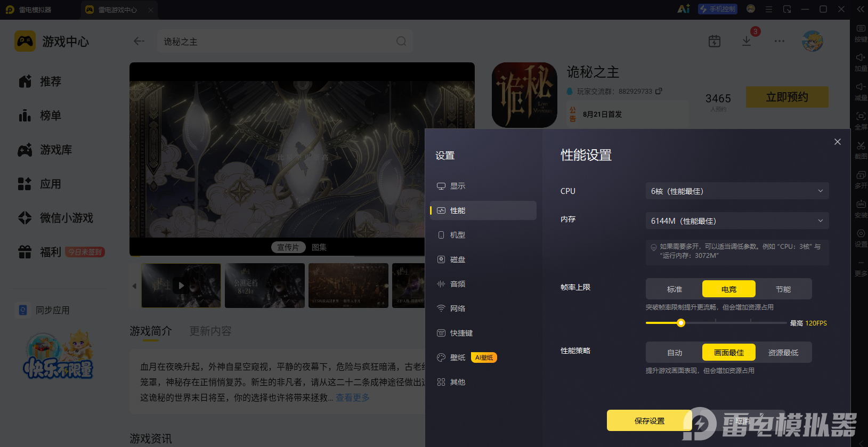Click the 快乐不限量 promo banner
This screenshot has height=447, width=868.
pyautogui.click(x=59, y=354)
